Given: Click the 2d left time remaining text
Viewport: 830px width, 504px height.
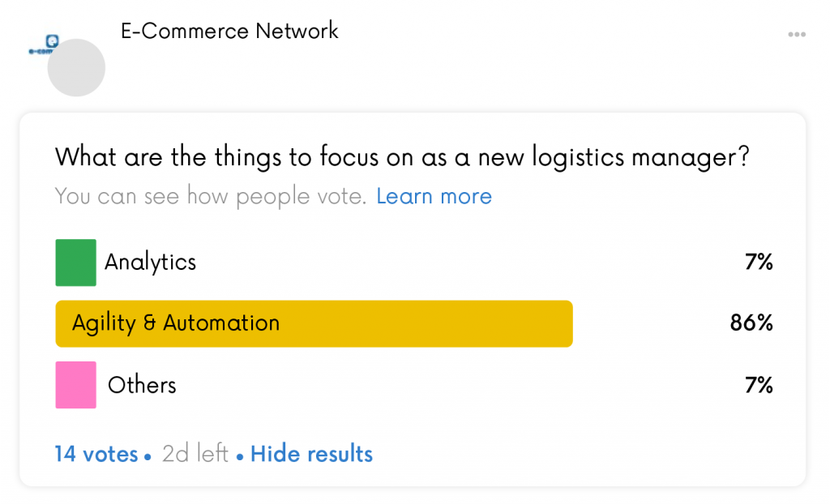Looking at the screenshot, I should click(x=195, y=455).
